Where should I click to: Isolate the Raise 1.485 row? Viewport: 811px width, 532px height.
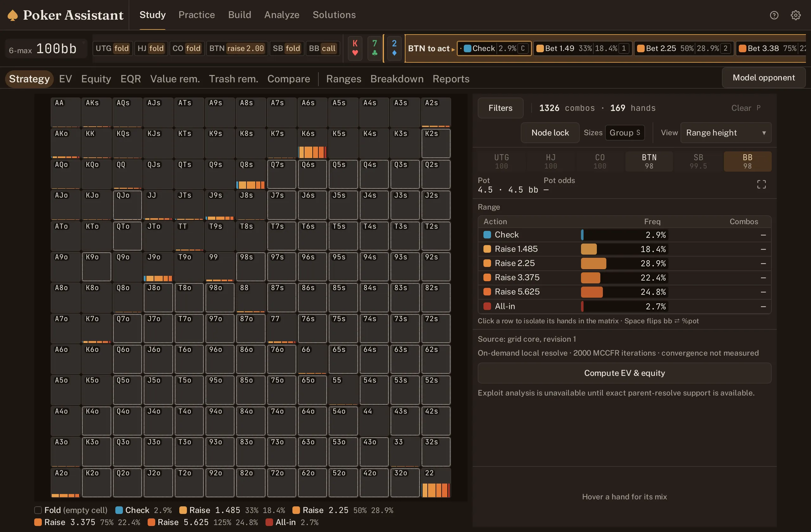pyautogui.click(x=624, y=249)
